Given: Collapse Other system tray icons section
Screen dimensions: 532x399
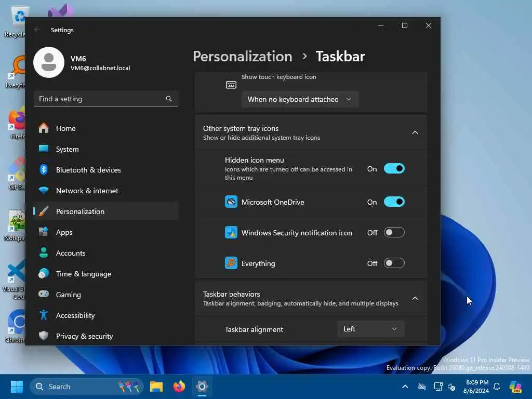Looking at the screenshot, I should coord(415,132).
